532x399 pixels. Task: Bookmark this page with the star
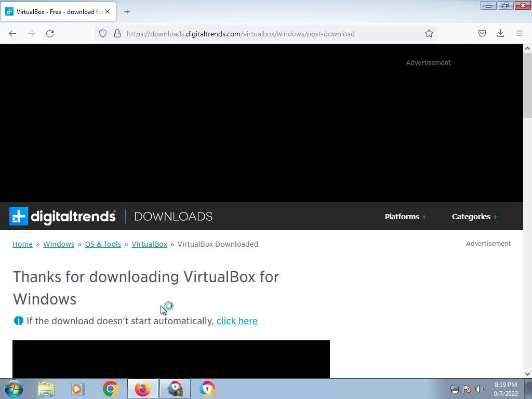pos(429,33)
